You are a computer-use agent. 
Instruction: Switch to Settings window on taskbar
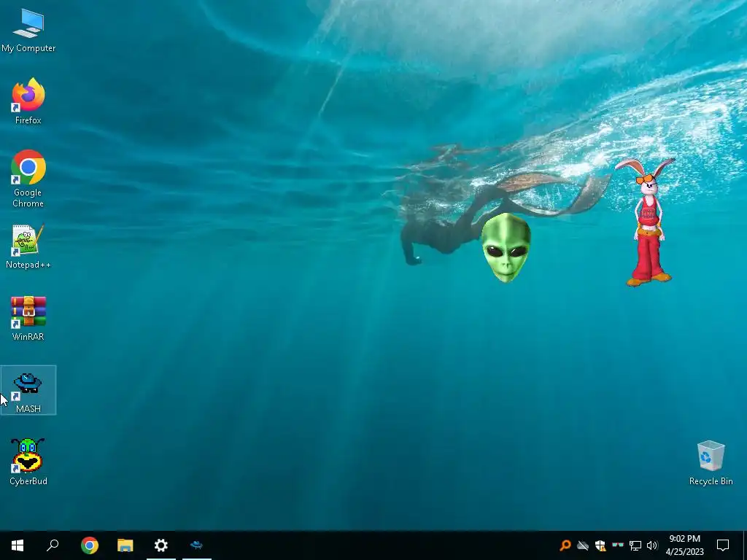161,545
